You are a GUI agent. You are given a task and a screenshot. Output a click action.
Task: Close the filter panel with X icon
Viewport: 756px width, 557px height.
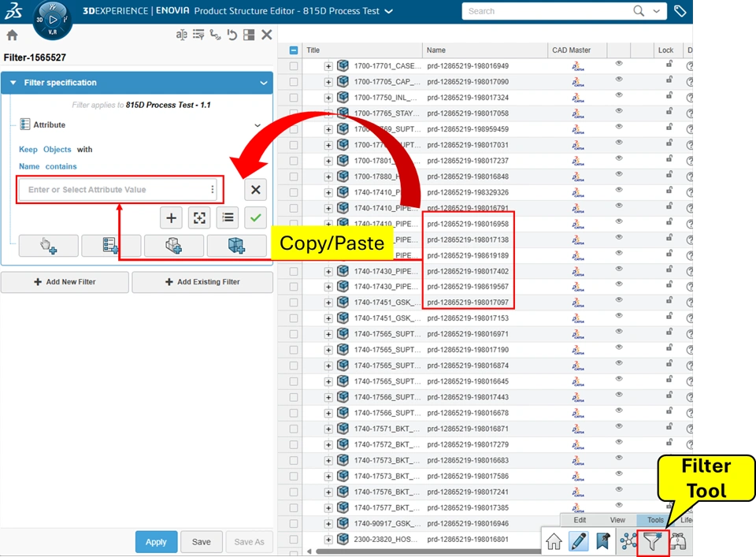click(x=267, y=35)
